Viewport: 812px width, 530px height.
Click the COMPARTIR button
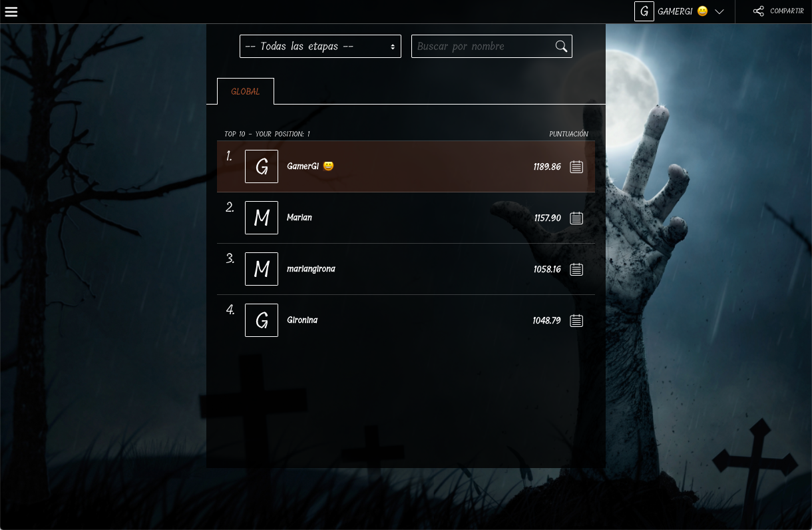coord(787,11)
